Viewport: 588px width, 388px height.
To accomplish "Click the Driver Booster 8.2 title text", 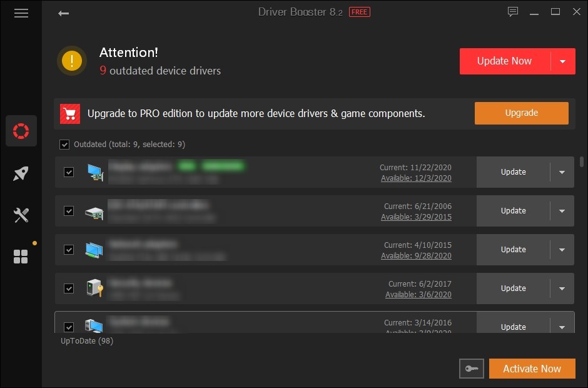I will (300, 12).
